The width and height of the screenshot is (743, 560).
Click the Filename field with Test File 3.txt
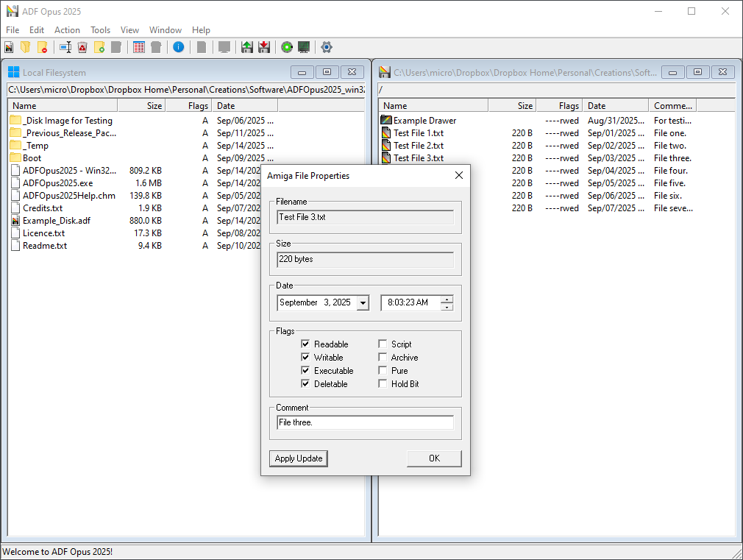pyautogui.click(x=365, y=217)
